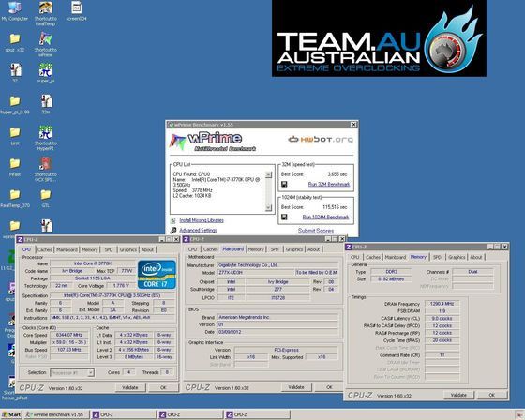Image resolution: width=525 pixels, height=420 pixels.
Task: Click the Intel Core i7 badge in CPU-Z
Action: (157, 275)
